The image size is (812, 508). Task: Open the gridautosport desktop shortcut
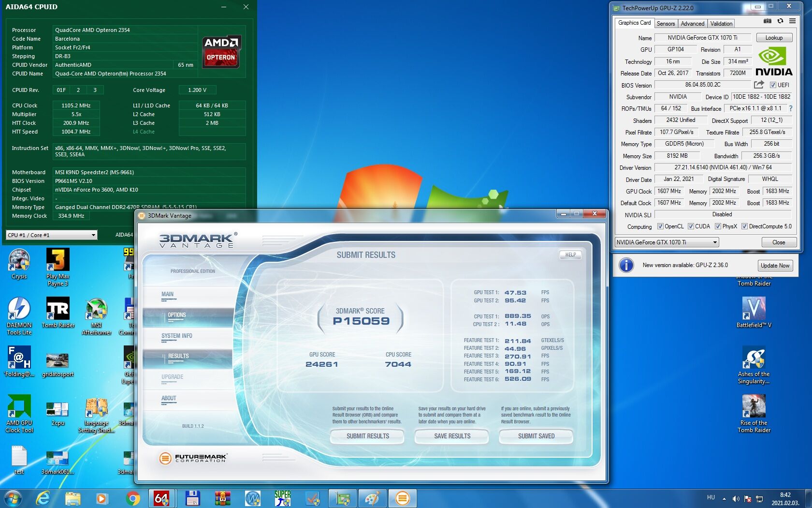click(58, 365)
